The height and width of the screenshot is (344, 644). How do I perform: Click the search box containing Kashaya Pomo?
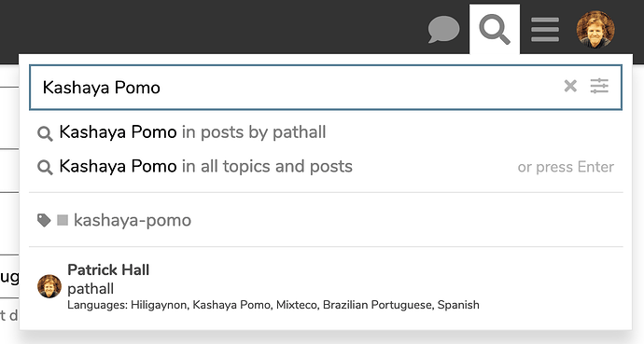[326, 88]
